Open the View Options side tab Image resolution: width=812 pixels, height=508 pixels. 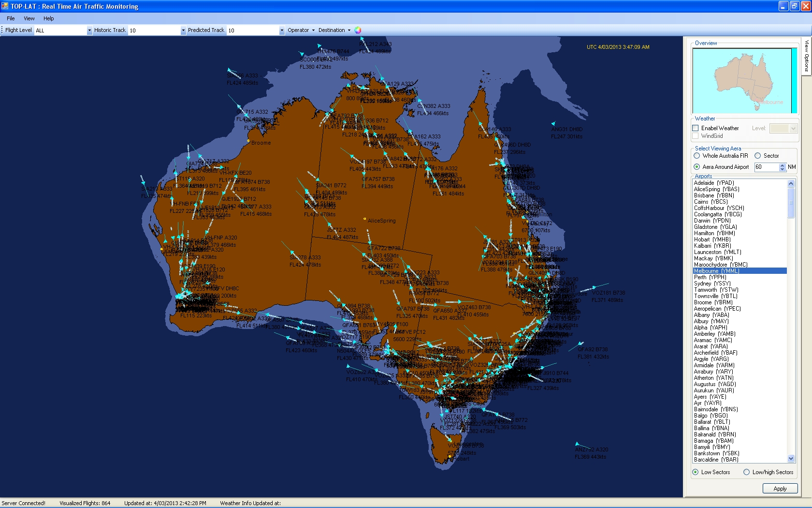pos(806,56)
